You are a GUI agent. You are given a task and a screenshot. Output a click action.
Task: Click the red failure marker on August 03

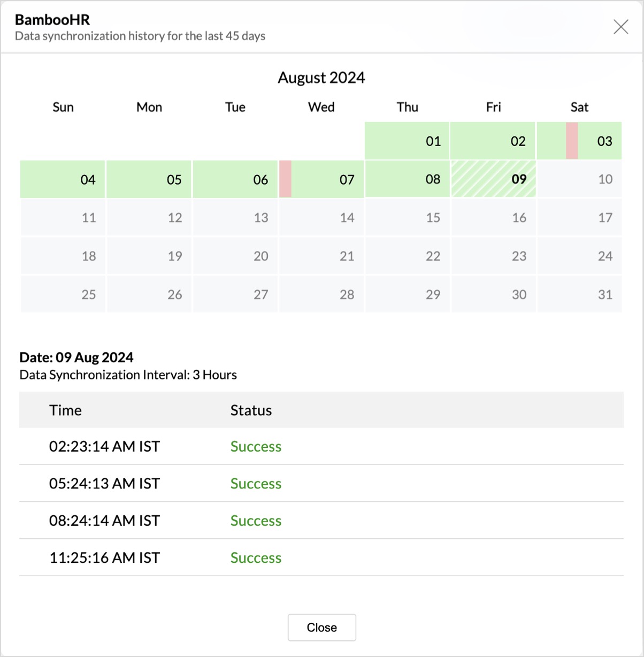pos(572,141)
